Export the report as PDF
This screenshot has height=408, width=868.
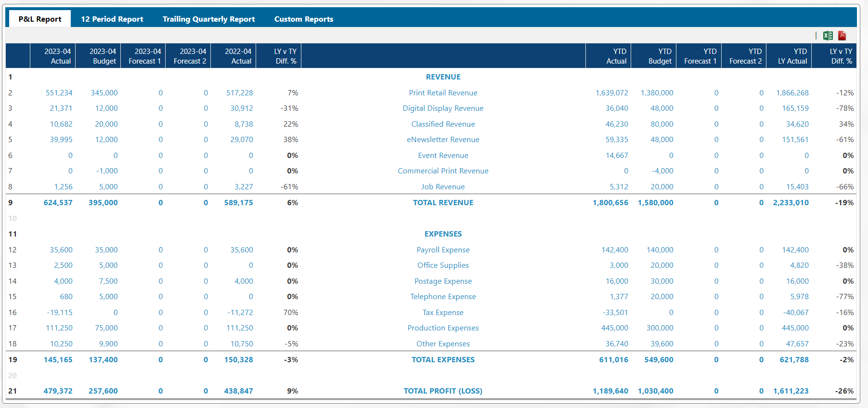[842, 36]
